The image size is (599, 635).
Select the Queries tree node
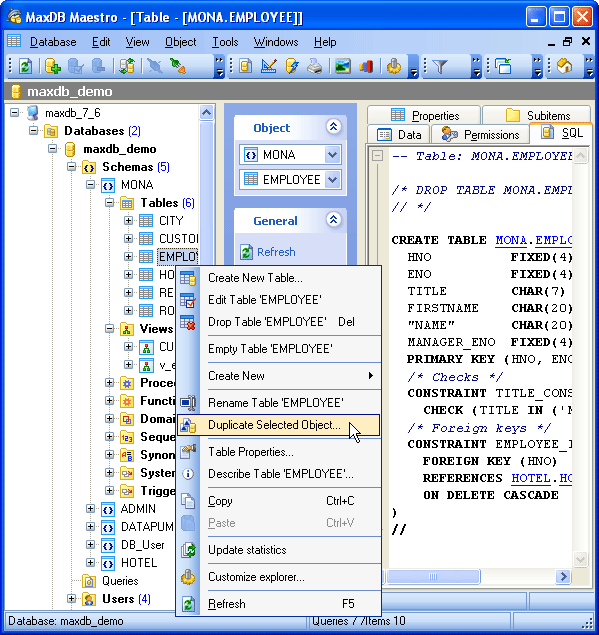click(120, 581)
